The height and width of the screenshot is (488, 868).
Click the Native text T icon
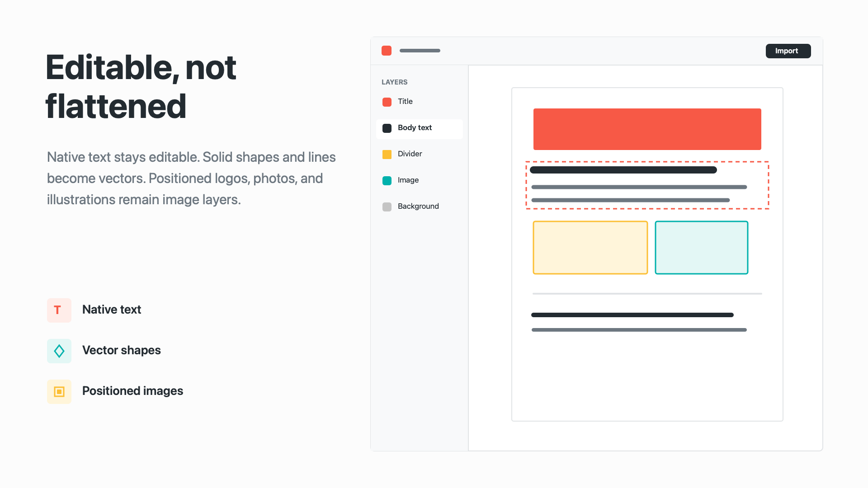point(59,310)
